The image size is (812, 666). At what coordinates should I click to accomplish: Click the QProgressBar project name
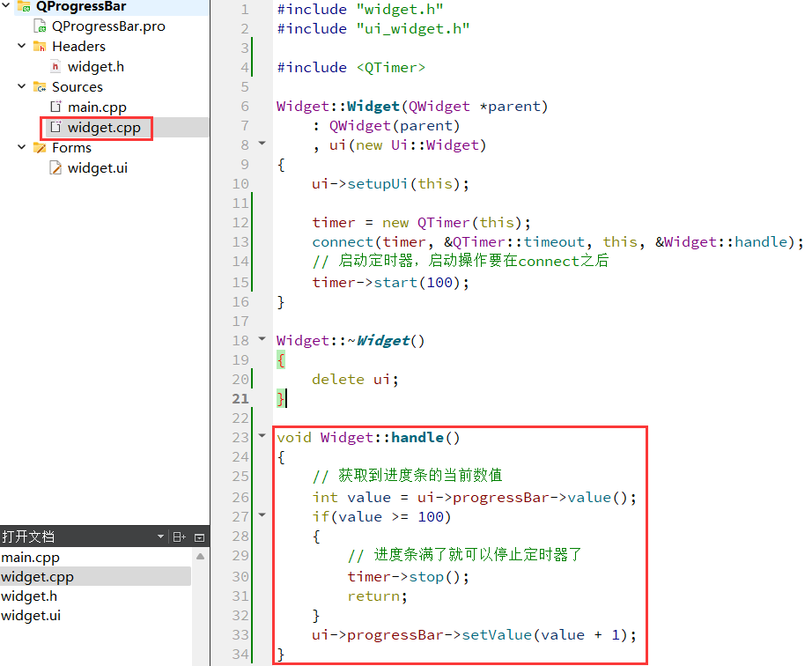pos(81,7)
